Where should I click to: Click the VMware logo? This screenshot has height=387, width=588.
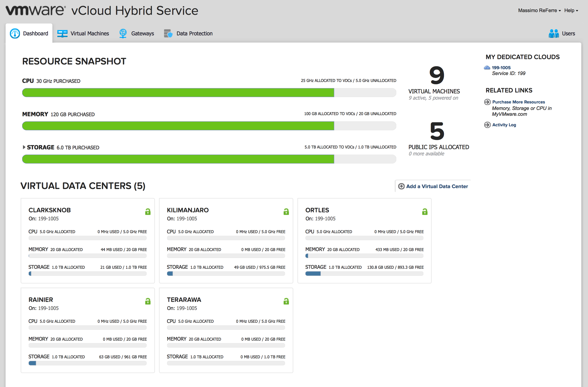pyautogui.click(x=36, y=10)
